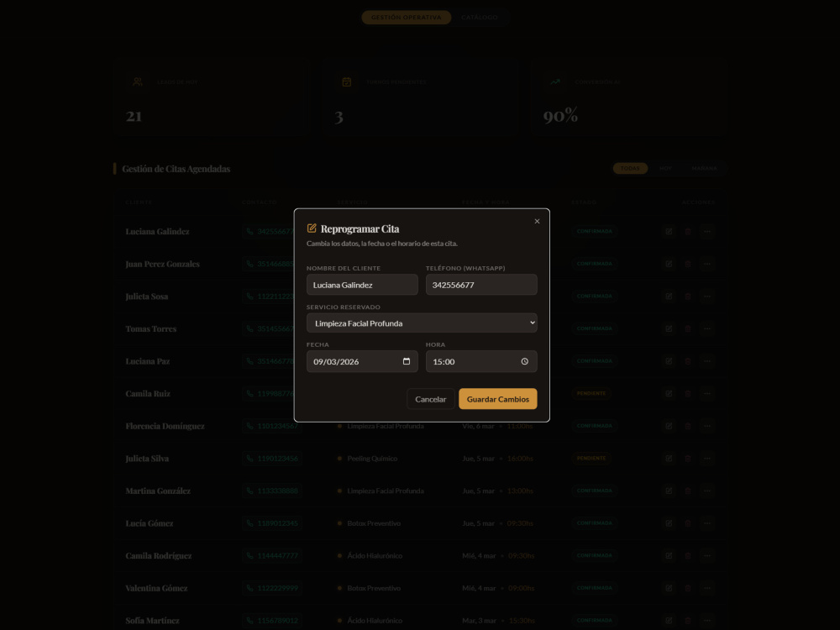Delete the Lucía Gómez appointment
Image resolution: width=840 pixels, height=630 pixels.
[x=688, y=523]
